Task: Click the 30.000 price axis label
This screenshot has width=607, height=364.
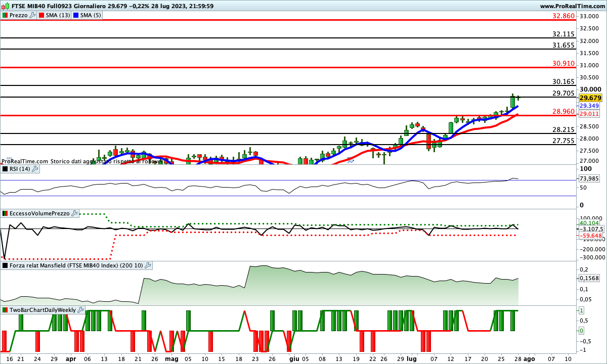Action: click(590, 89)
